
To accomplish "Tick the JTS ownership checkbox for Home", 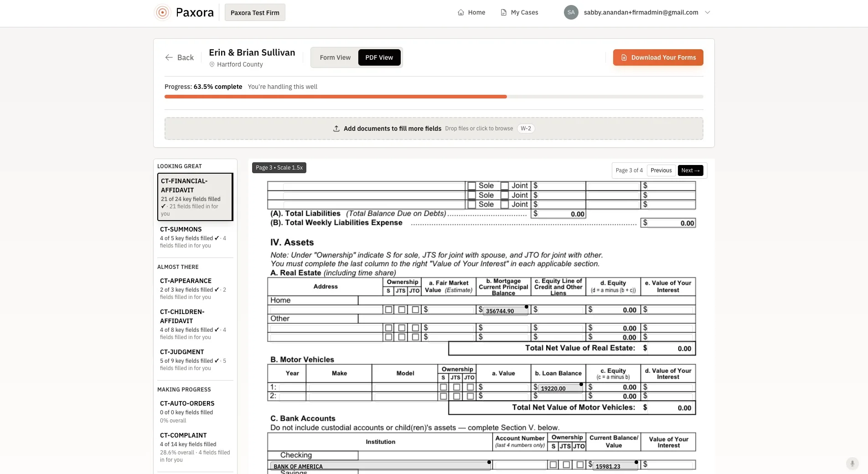I will pyautogui.click(x=402, y=310).
